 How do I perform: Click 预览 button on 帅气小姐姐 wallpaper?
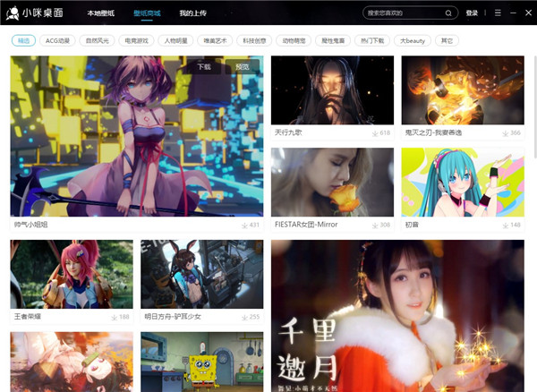tap(243, 67)
